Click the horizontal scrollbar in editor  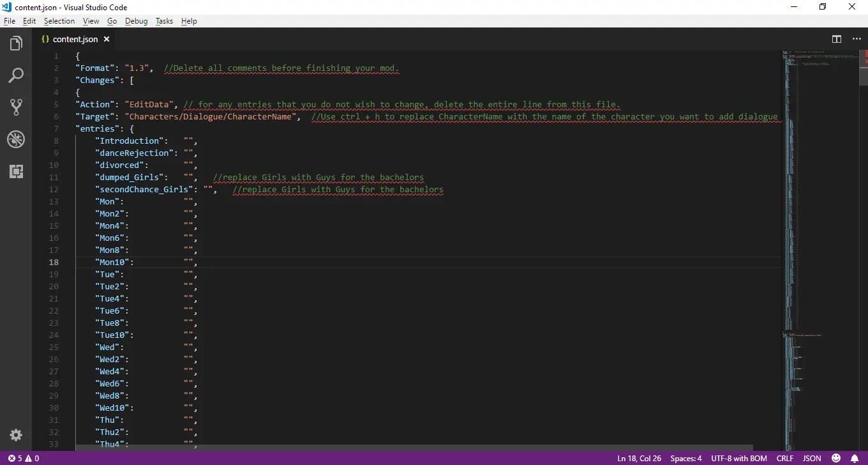coord(414,448)
